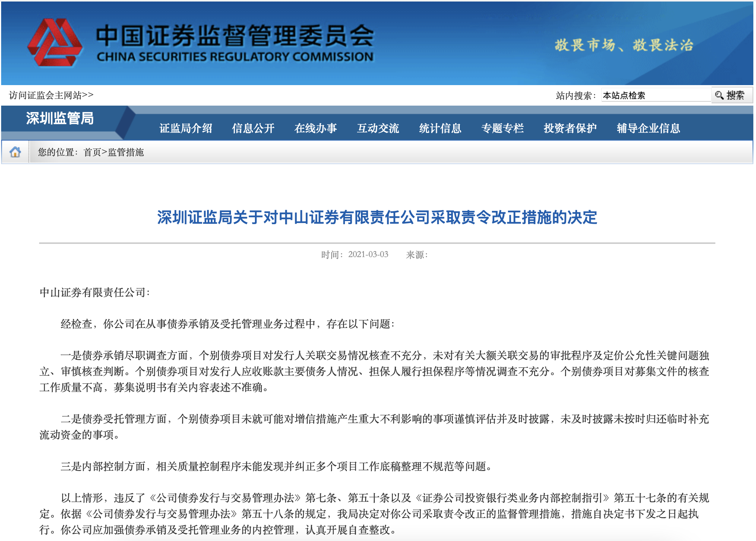Click the date 2021-03-03

(368, 255)
